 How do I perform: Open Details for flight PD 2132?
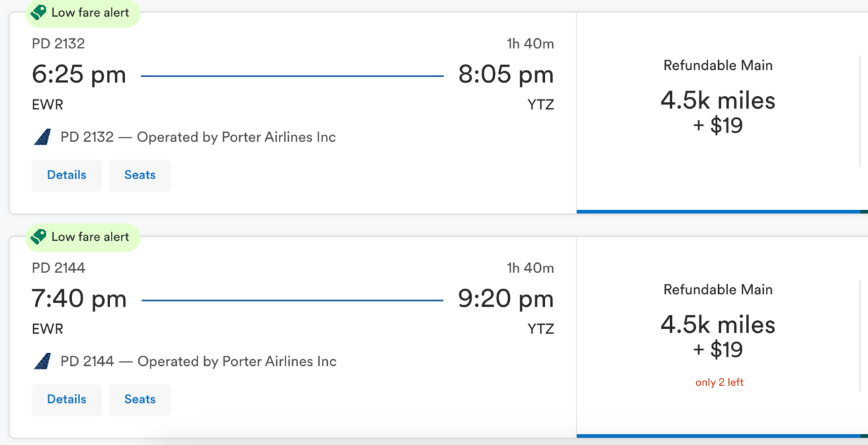coord(67,175)
